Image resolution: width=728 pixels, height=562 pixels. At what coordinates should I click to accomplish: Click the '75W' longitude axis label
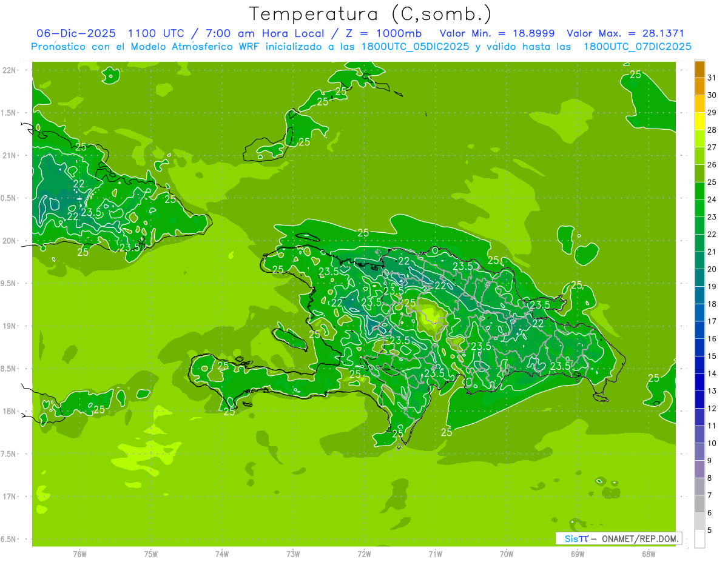click(151, 554)
